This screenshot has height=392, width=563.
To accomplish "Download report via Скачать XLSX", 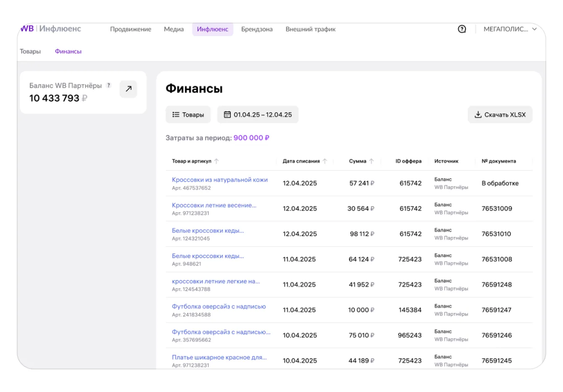I will pos(500,114).
